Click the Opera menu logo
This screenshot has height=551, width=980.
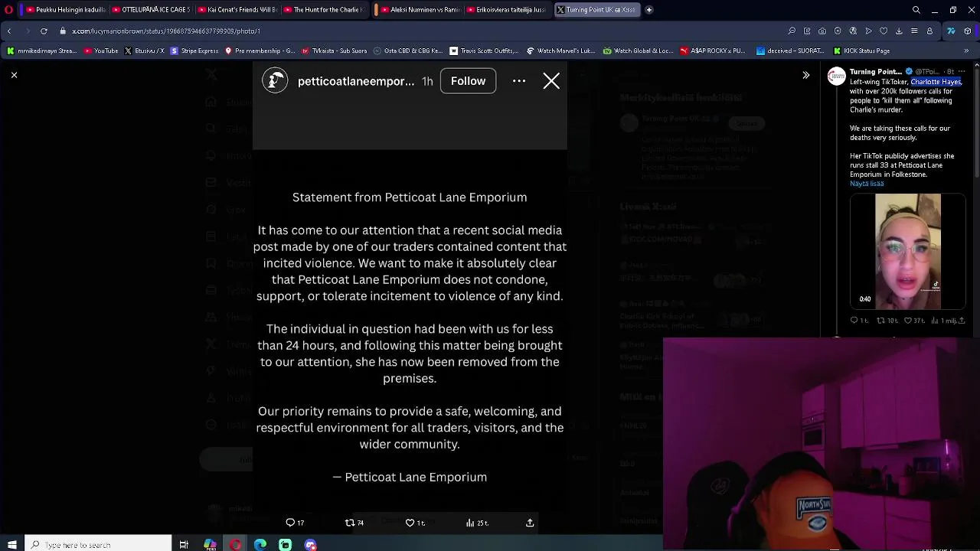click(x=9, y=10)
